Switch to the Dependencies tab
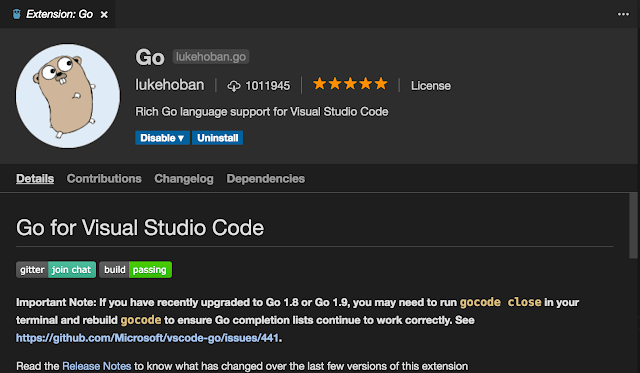 (x=266, y=179)
